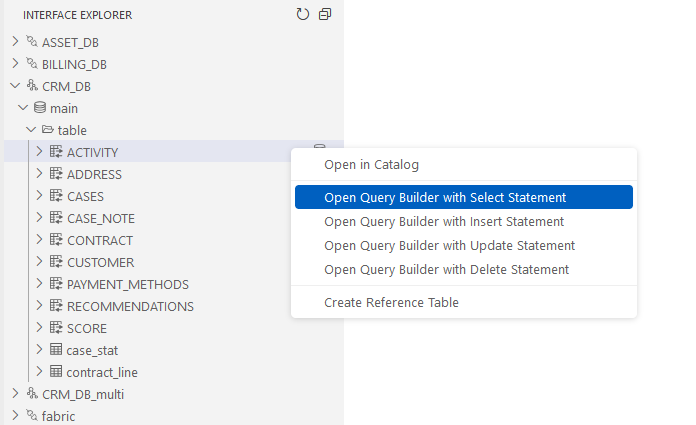Viewport: 696px width, 425px height.
Task: Select Create Reference Table
Action: [391, 302]
